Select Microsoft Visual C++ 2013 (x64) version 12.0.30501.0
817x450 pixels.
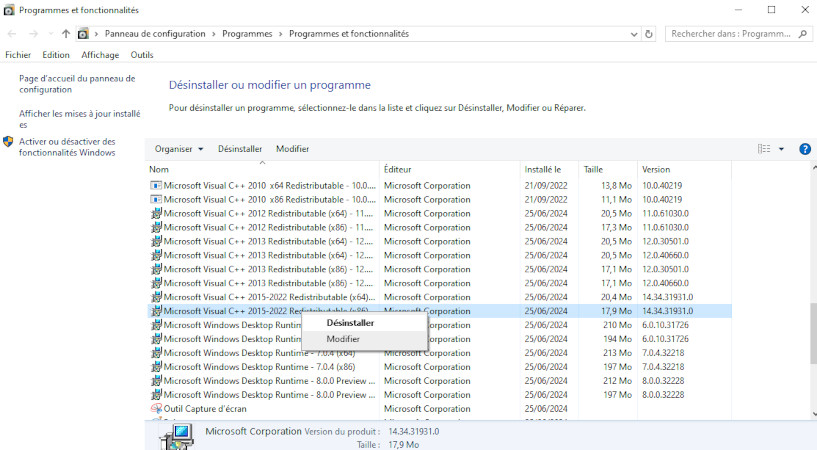439,242
